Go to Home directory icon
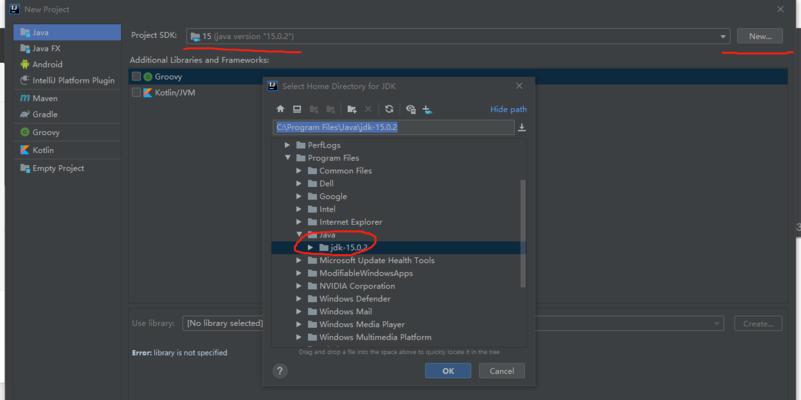 pyautogui.click(x=280, y=109)
